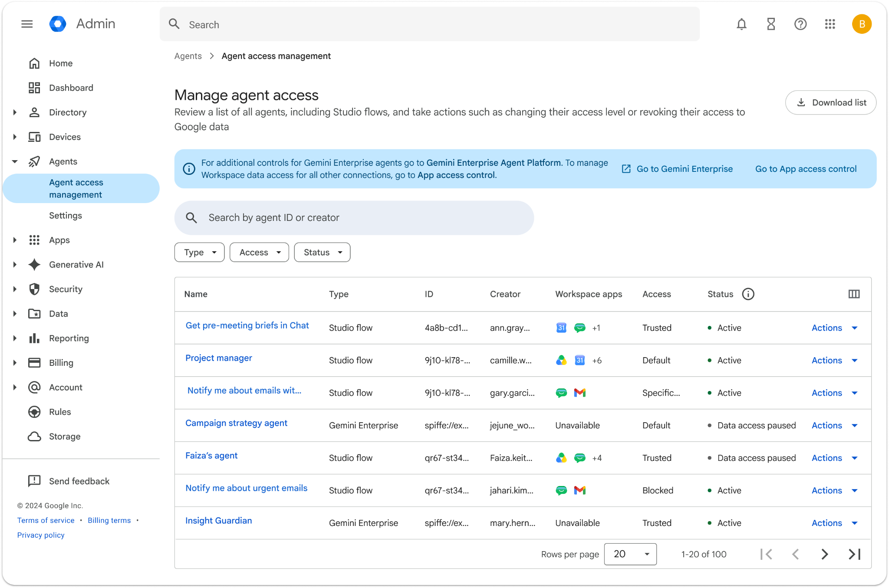
Task: Open the main hamburger menu
Action: tap(27, 24)
